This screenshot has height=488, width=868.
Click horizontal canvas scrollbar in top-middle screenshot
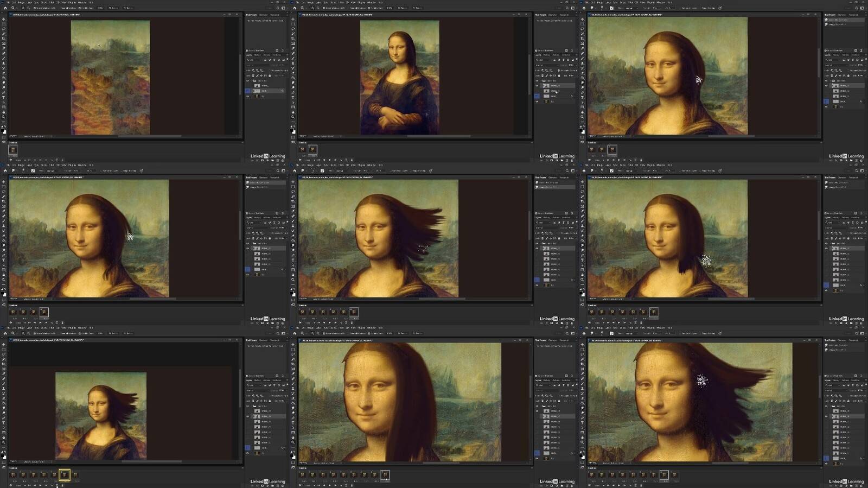coord(439,136)
